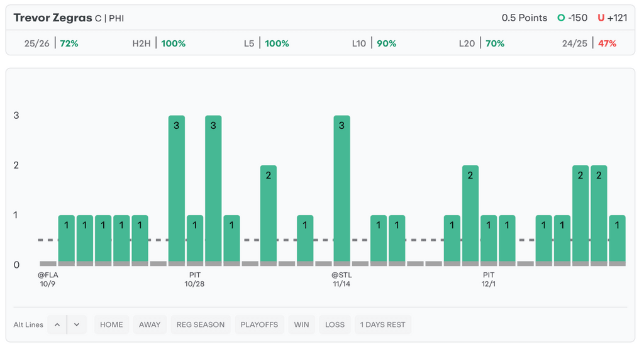
Task: Filter by PLAYOFFS games
Action: pos(259,324)
